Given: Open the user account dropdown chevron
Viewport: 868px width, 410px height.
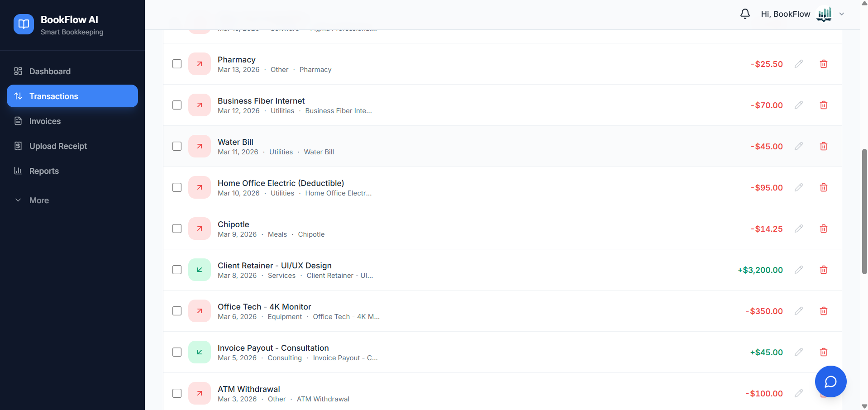Looking at the screenshot, I should (x=842, y=14).
